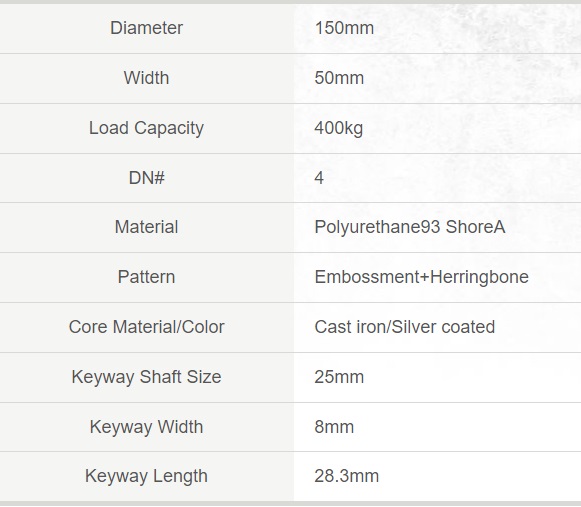This screenshot has height=507, width=581.
Task: Click the Core Material/Color label
Action: coord(146,327)
